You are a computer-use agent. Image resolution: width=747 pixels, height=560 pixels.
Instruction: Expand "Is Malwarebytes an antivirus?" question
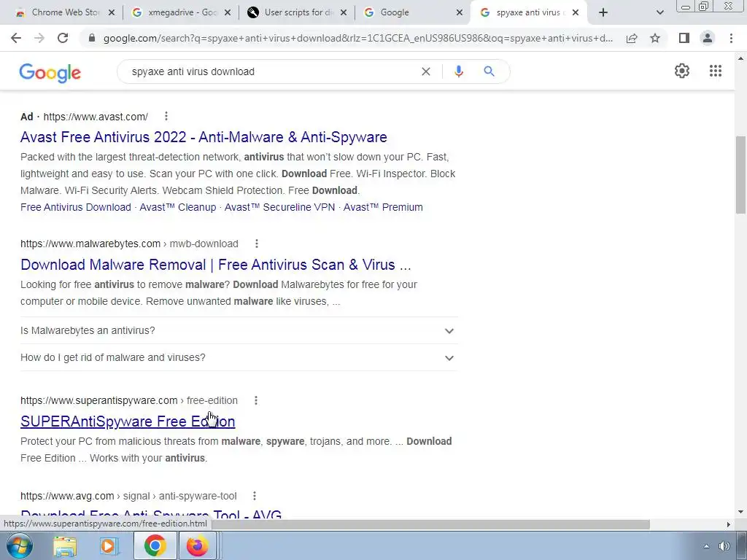(239, 330)
